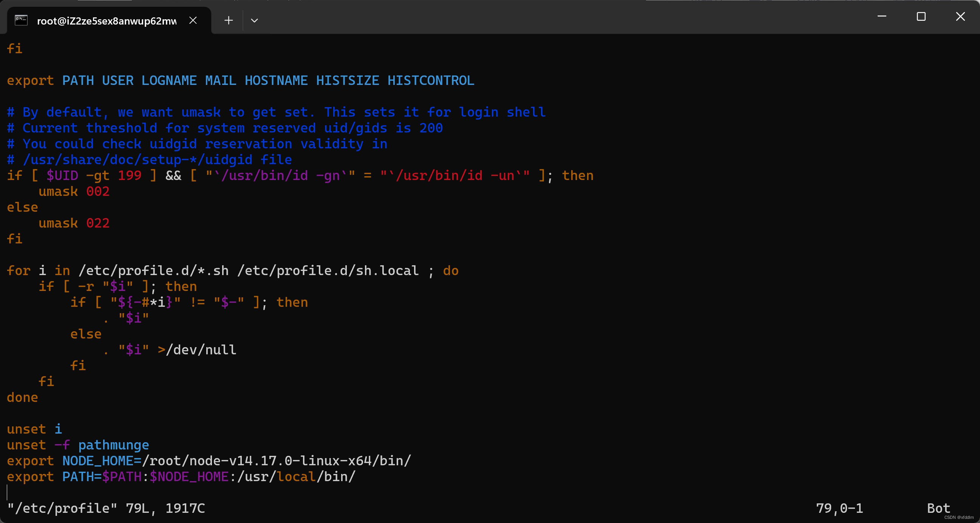The width and height of the screenshot is (980, 523).
Task: Click on the umask 002 line
Action: click(x=73, y=191)
